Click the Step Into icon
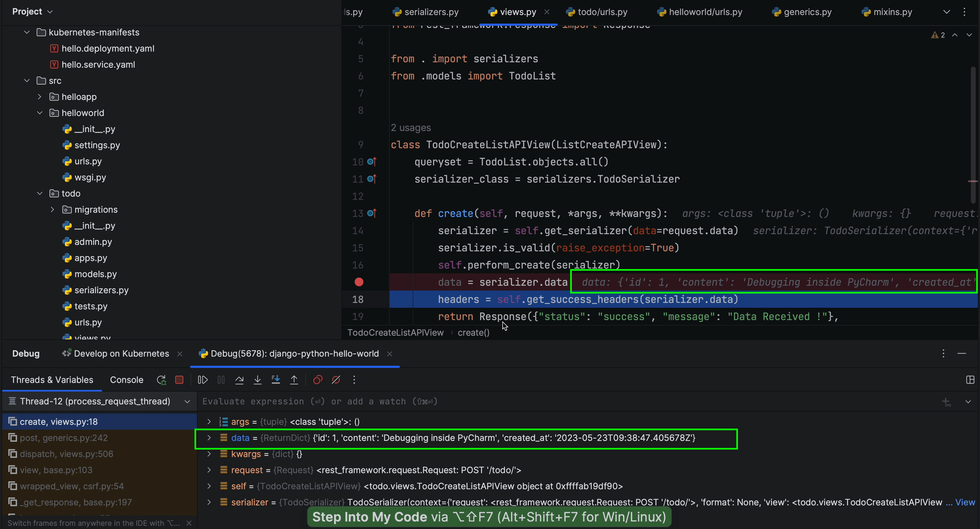The image size is (980, 529). [x=258, y=380]
